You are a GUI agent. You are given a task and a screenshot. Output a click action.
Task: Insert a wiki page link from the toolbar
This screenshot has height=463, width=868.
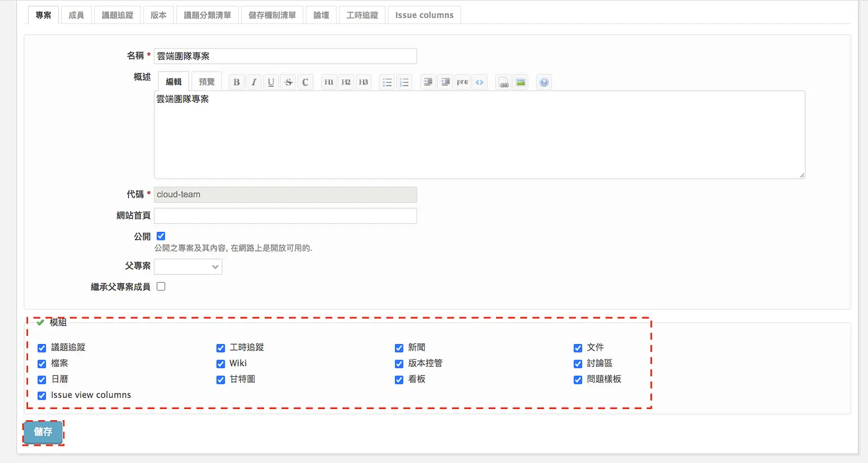click(503, 82)
